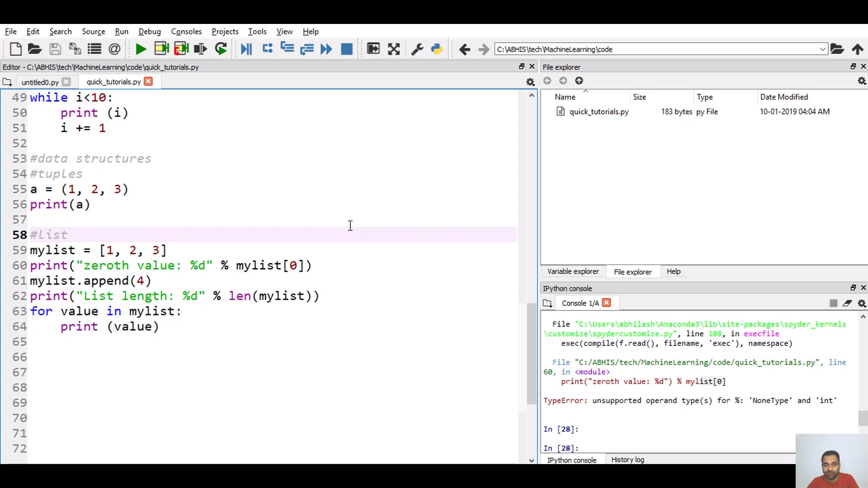
Task: Run the current file
Action: pyautogui.click(x=141, y=49)
